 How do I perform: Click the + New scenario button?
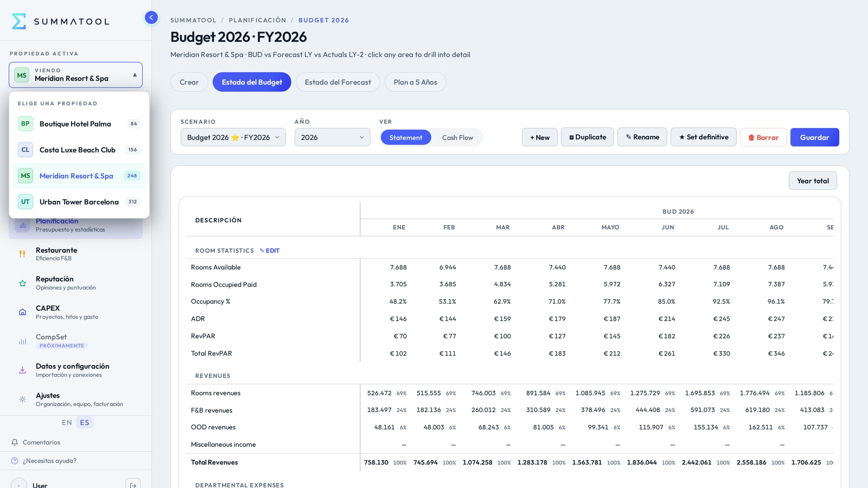point(540,137)
